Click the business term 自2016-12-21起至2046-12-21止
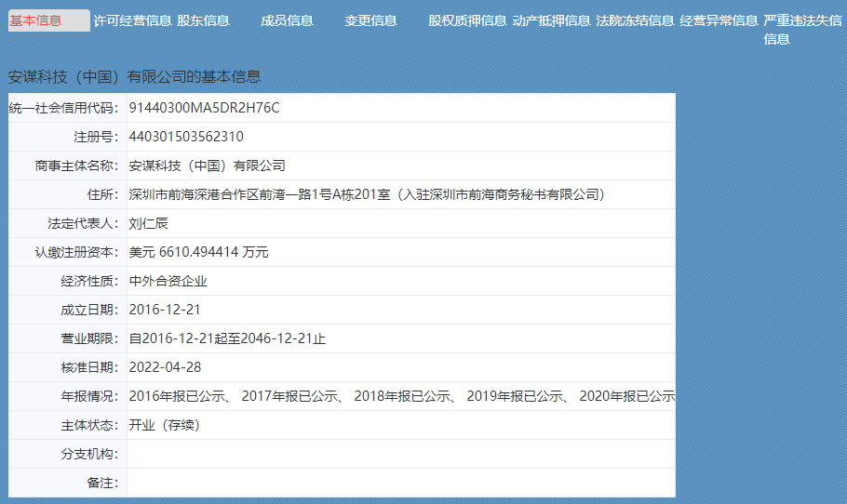Screen dimensions: 847x504 227,338
